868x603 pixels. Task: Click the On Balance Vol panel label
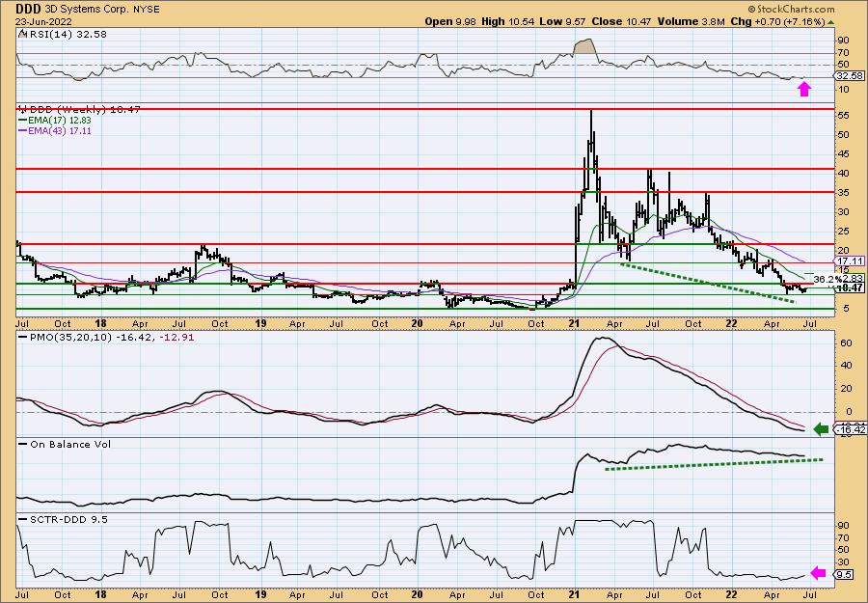(x=70, y=444)
